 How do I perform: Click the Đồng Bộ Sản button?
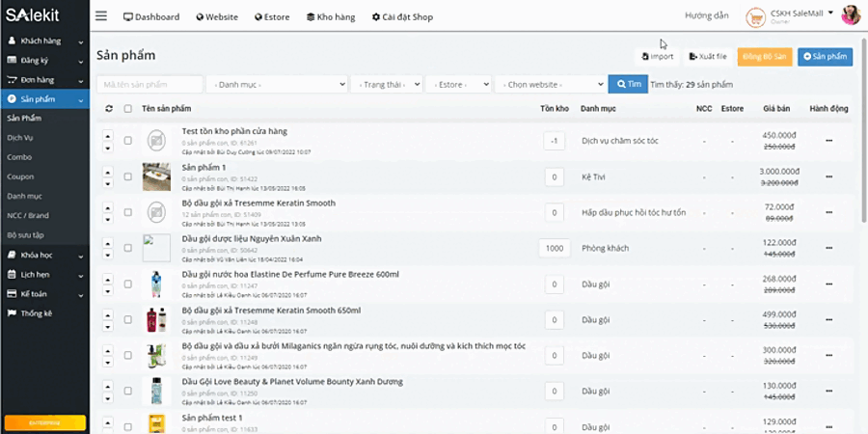(764, 57)
